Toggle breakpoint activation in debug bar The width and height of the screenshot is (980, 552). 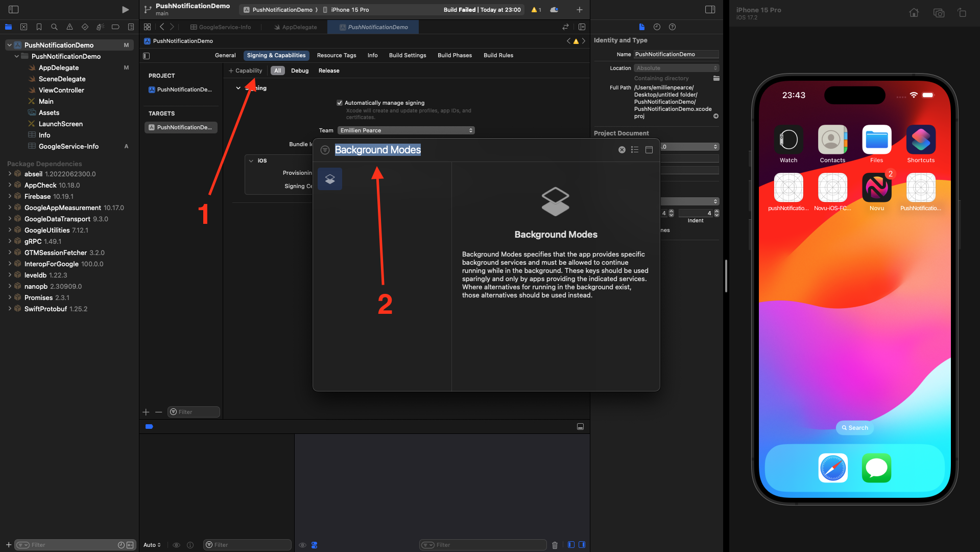coord(149,426)
